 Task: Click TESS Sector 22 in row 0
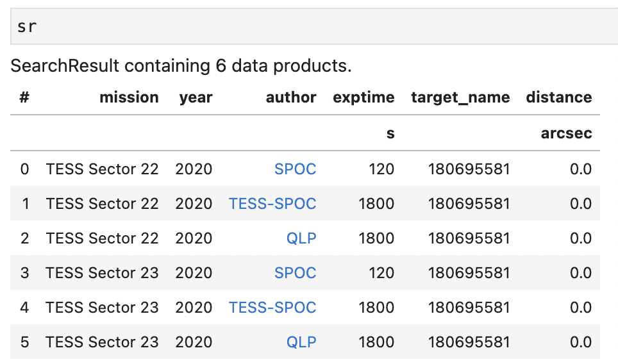pos(102,169)
